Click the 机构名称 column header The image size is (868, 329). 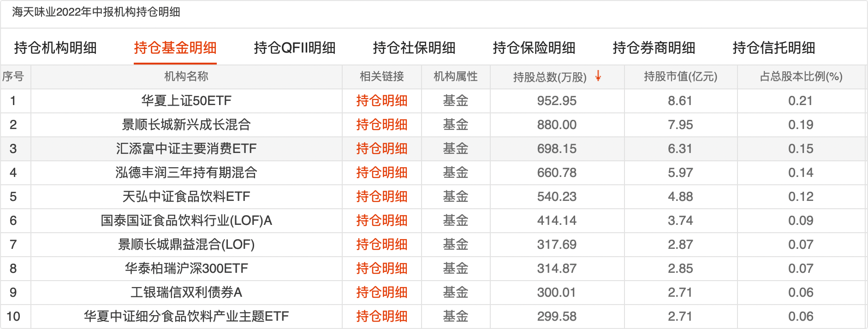coord(186,76)
